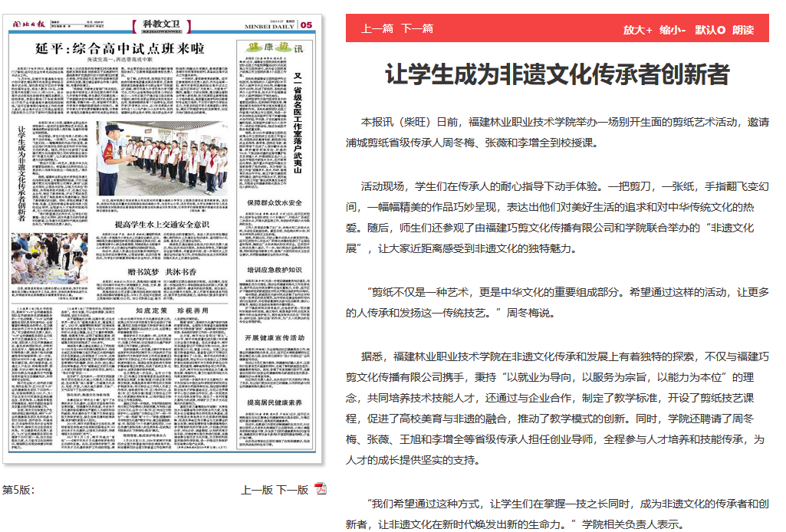Download the page PDF via the PDF icon
Screen dimensions: 786x532
pos(321,489)
